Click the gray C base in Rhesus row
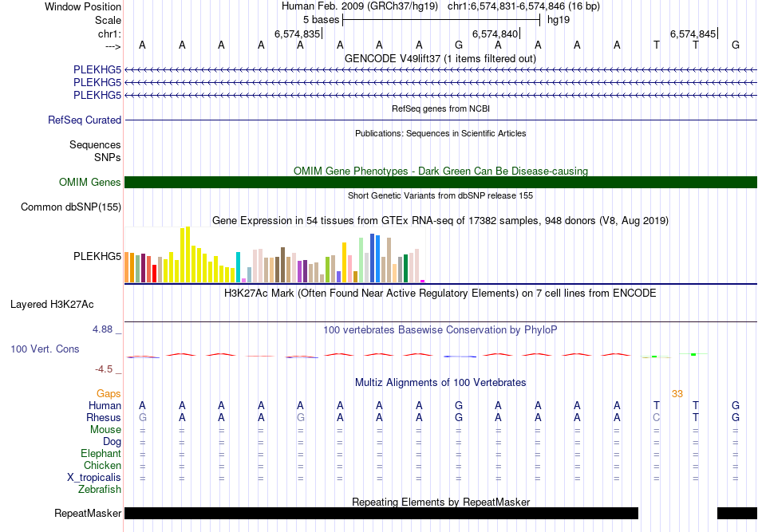The height and width of the screenshot is (532, 758). (656, 417)
